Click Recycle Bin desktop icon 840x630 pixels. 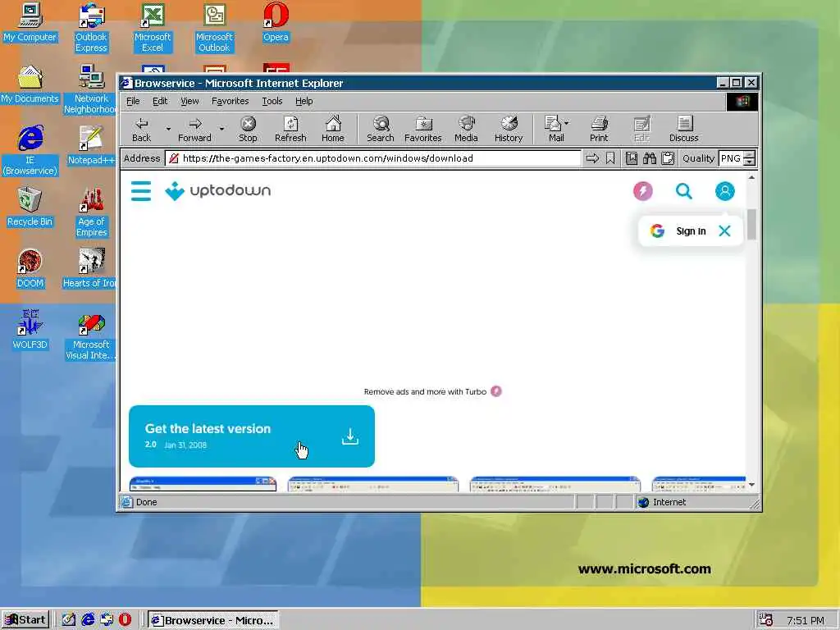(x=30, y=208)
